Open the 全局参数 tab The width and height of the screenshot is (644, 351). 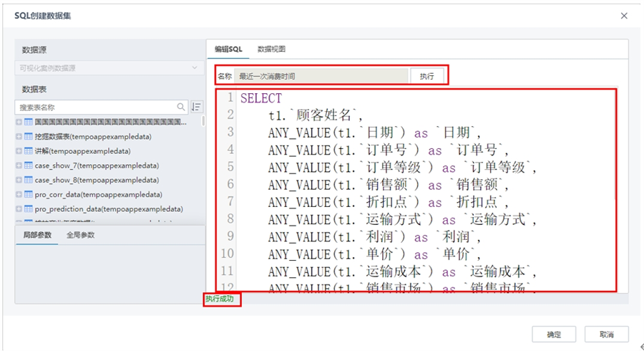(80, 235)
